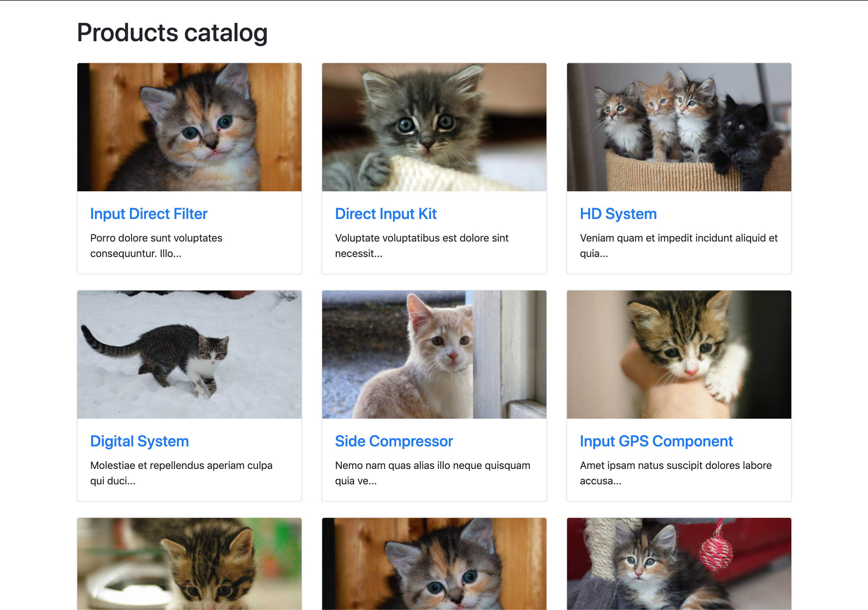Click the Direct Input Kit gray kitten photo
868x610 pixels.
[x=434, y=127]
